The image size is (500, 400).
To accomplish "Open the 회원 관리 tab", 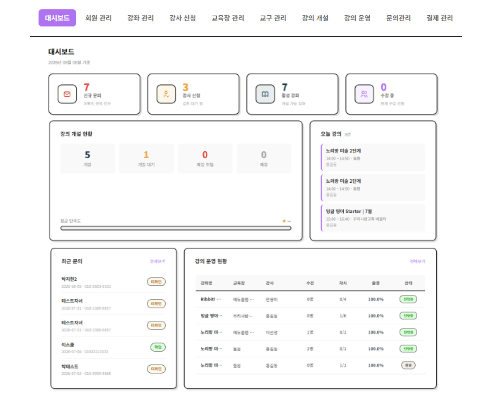I will 98,18.
